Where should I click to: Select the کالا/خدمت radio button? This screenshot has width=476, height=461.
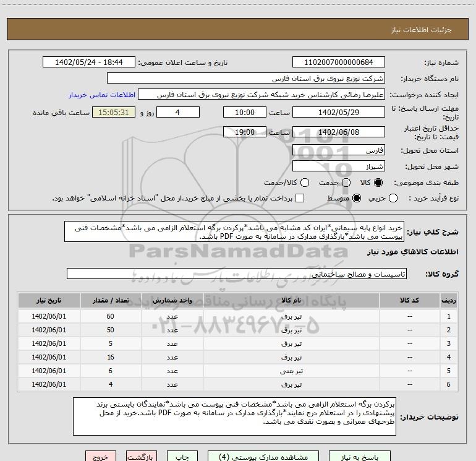[x=305, y=183]
